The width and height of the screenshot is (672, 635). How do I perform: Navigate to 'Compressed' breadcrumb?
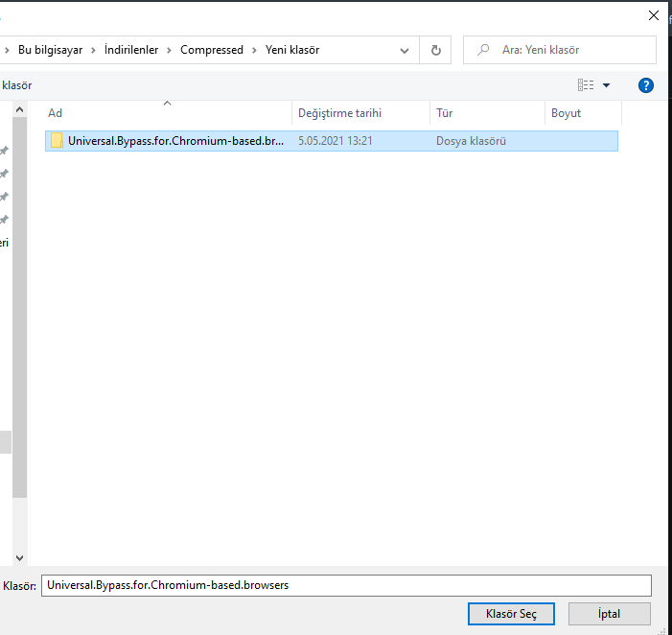click(211, 50)
